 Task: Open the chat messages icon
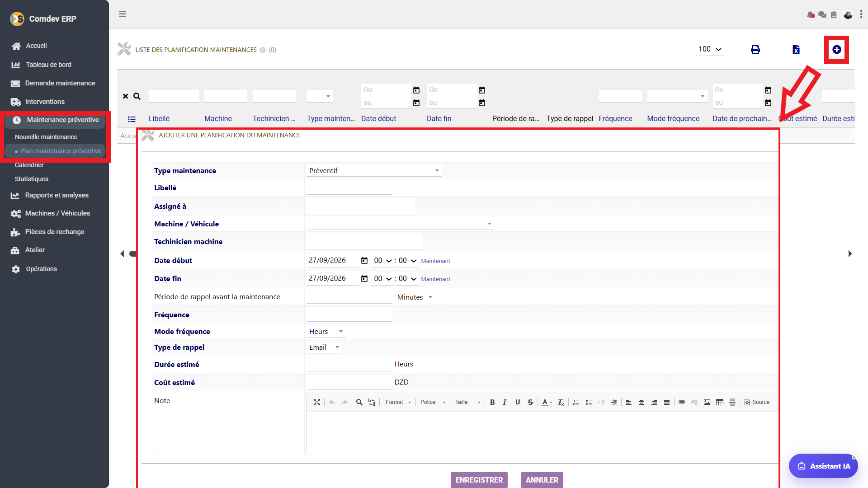pyautogui.click(x=822, y=14)
